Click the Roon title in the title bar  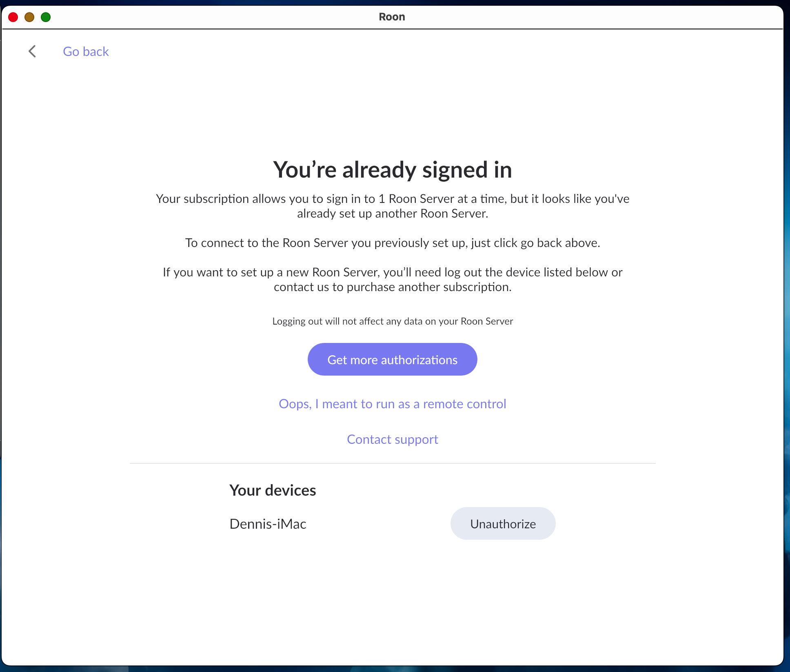tap(392, 17)
